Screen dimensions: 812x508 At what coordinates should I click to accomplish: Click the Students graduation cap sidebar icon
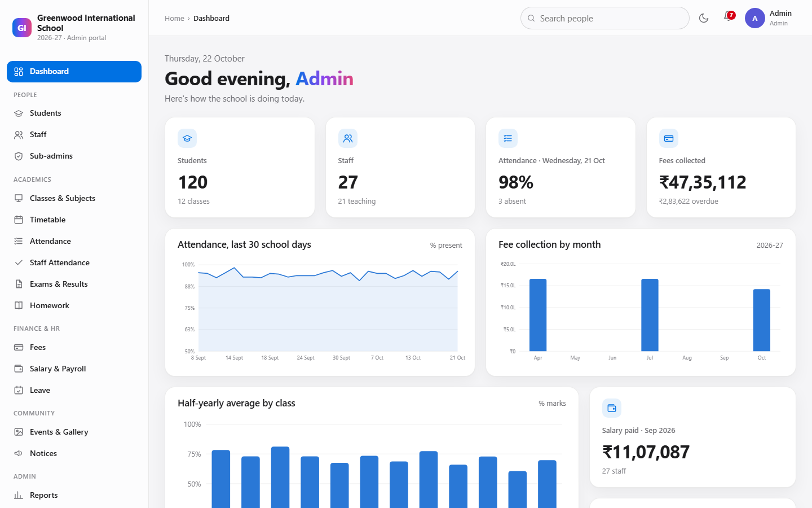pos(19,113)
